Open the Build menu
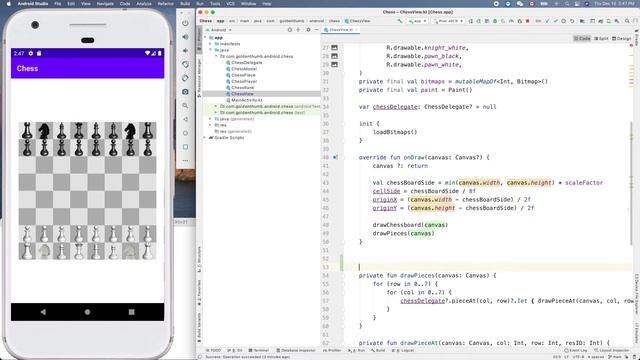The height and width of the screenshot is (360, 640). pos(185,4)
